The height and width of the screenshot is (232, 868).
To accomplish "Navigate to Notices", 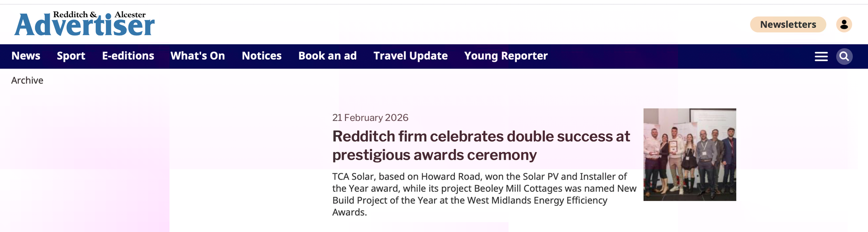I will tap(261, 56).
